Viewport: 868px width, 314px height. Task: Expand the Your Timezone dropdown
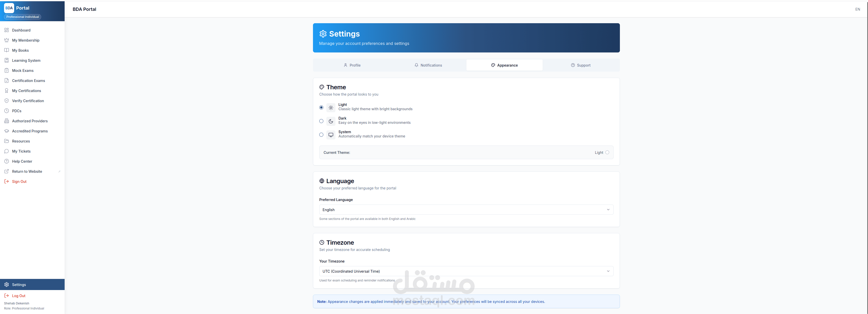click(466, 271)
